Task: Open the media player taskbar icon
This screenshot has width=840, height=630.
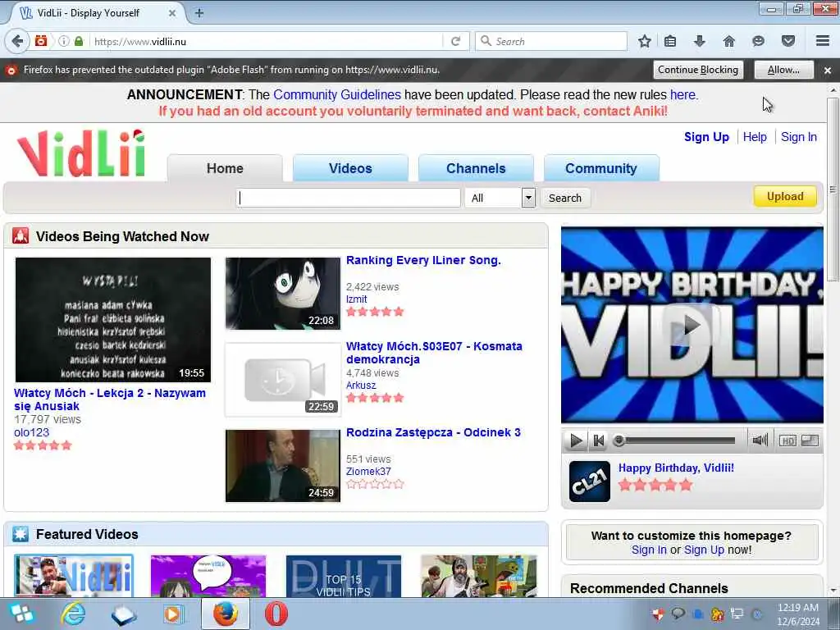Action: tap(174, 614)
